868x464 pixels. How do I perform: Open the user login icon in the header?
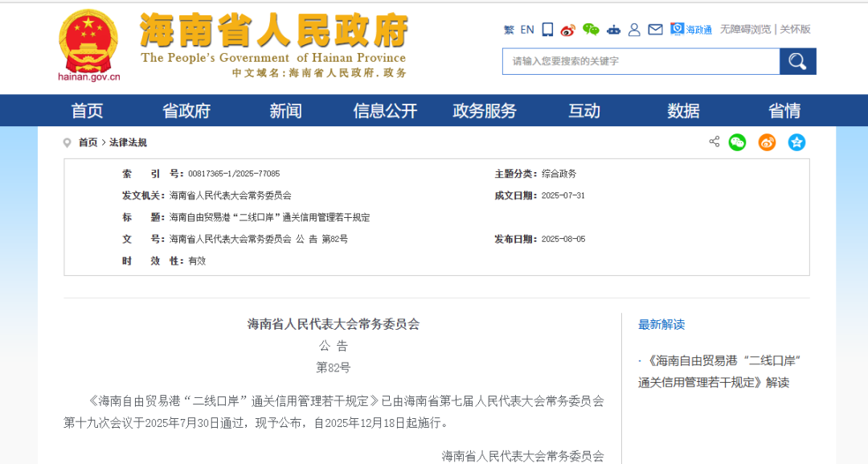tap(635, 29)
